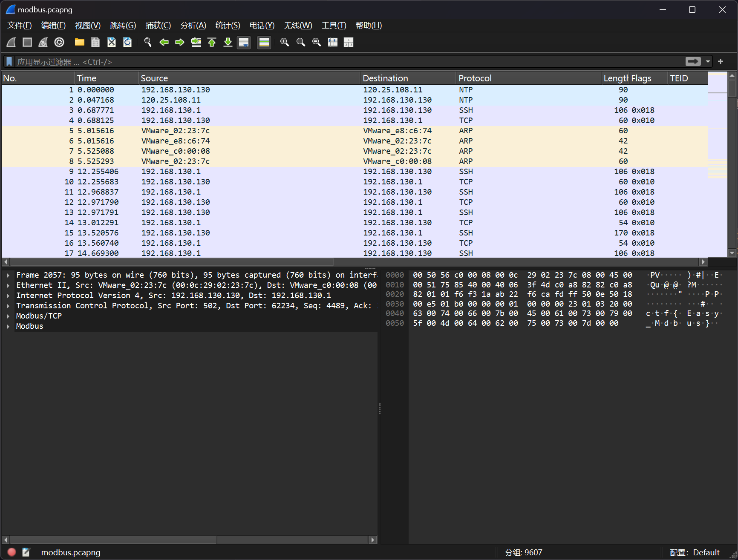Restart the current capture
This screenshot has width=738, height=560.
pyautogui.click(x=43, y=42)
